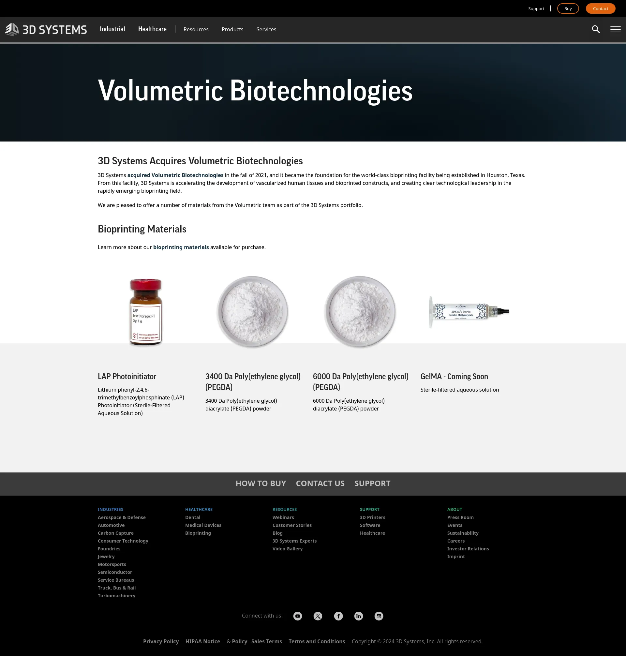
Task: Open Dental footer link
Action: coord(193,517)
